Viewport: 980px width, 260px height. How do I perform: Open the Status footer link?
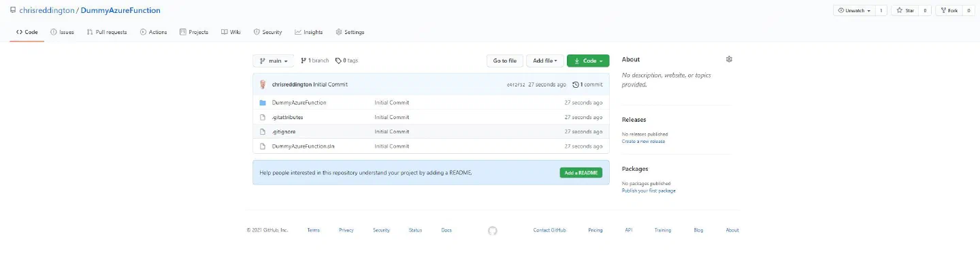[x=415, y=230]
